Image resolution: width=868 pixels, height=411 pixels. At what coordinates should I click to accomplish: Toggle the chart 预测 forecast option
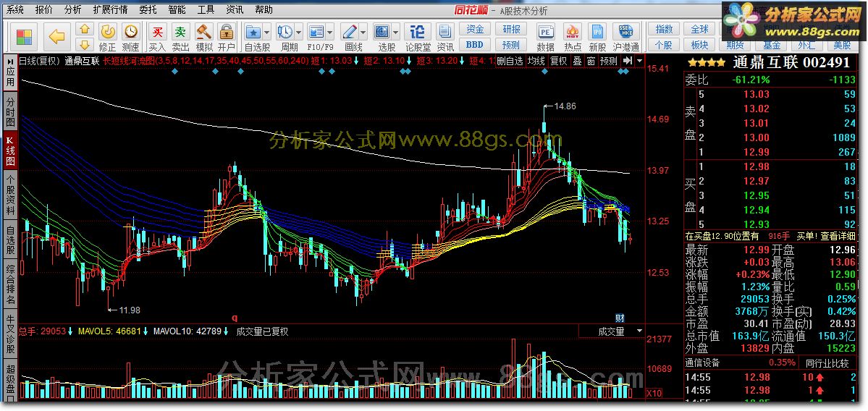click(608, 61)
